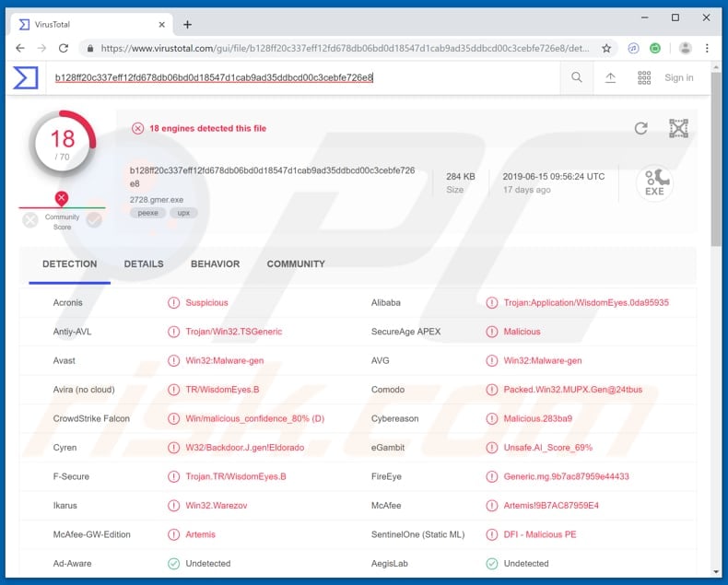Open the COMMUNITY tab
Image resolution: width=728 pixels, height=585 pixels.
pyautogui.click(x=296, y=264)
